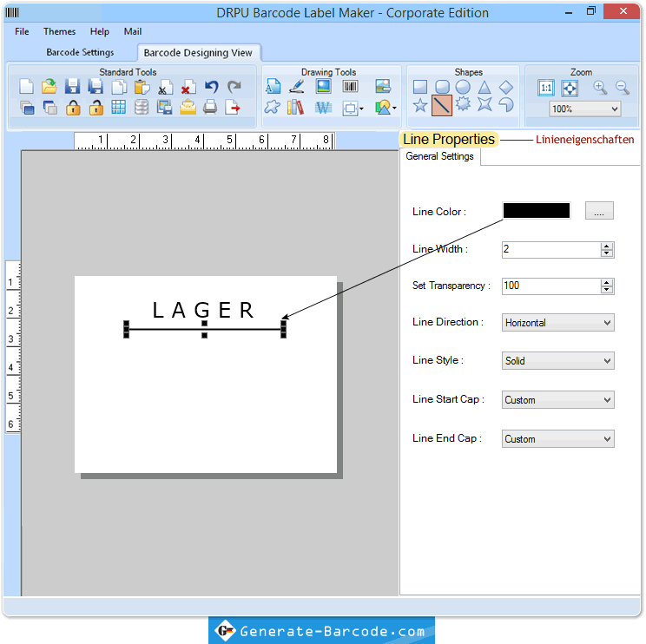This screenshot has width=646, height=644.
Task: Cut the selected item with scissors icon
Action: [165, 87]
